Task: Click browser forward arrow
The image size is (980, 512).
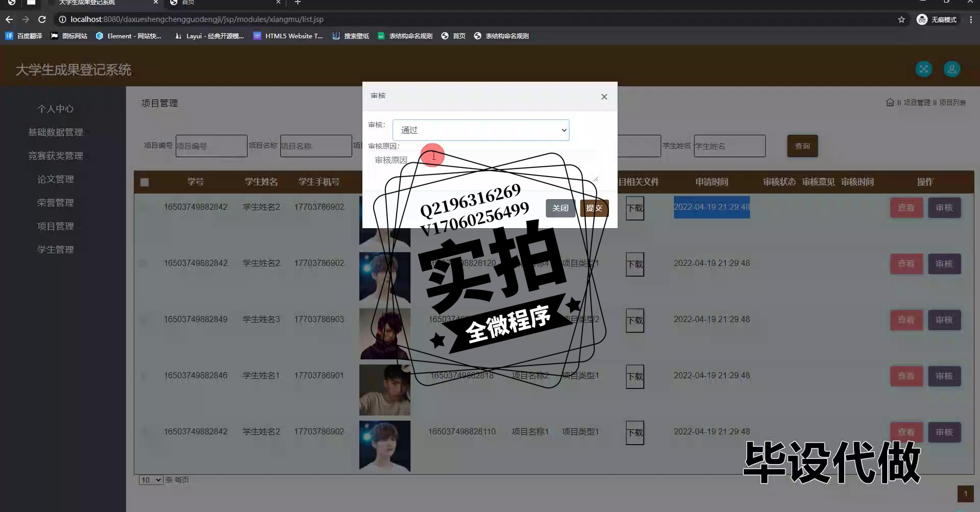Action: tap(26, 19)
